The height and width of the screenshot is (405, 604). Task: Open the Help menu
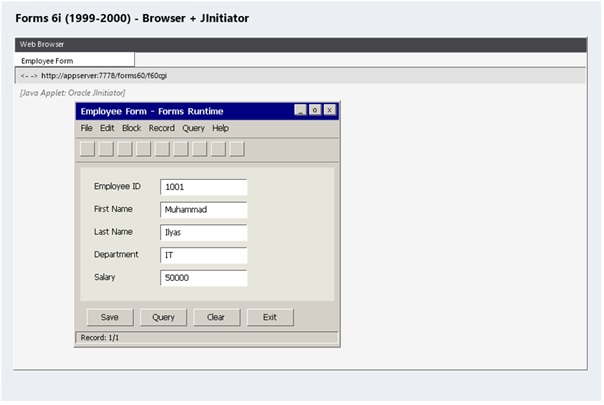click(220, 128)
